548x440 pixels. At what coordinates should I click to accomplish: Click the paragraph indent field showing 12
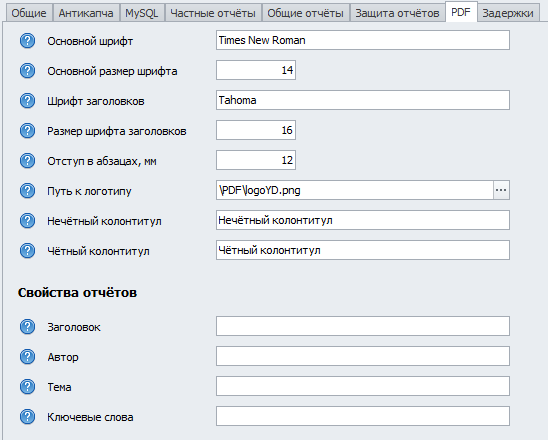[x=256, y=160]
